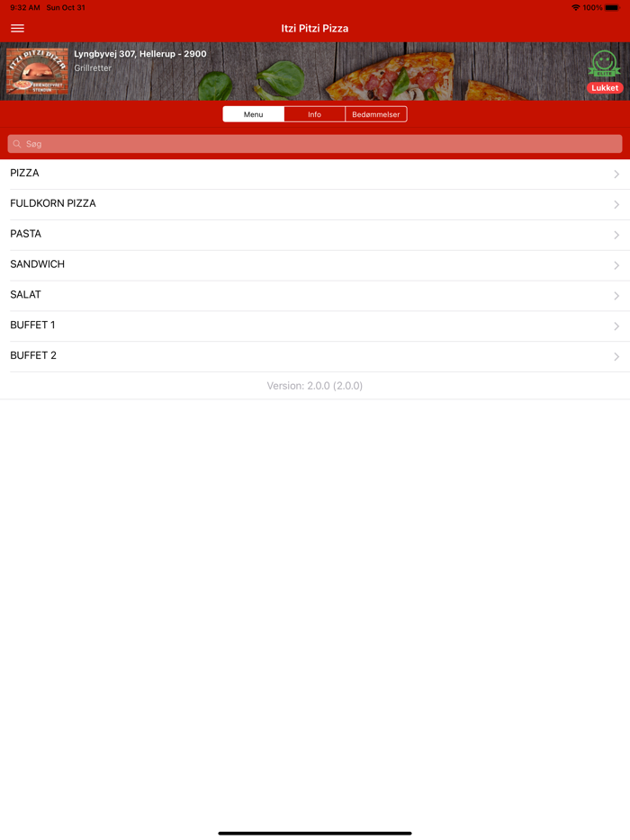Switch to the Menu tab
Image resolution: width=630 pixels, height=840 pixels.
click(253, 114)
